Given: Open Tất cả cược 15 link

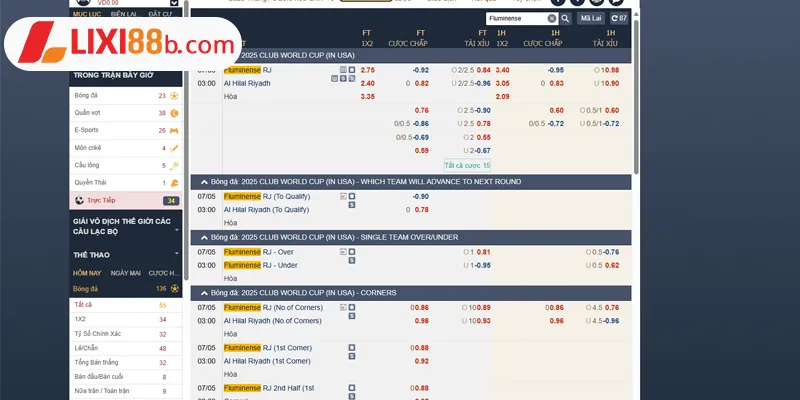Looking at the screenshot, I should [x=467, y=165].
